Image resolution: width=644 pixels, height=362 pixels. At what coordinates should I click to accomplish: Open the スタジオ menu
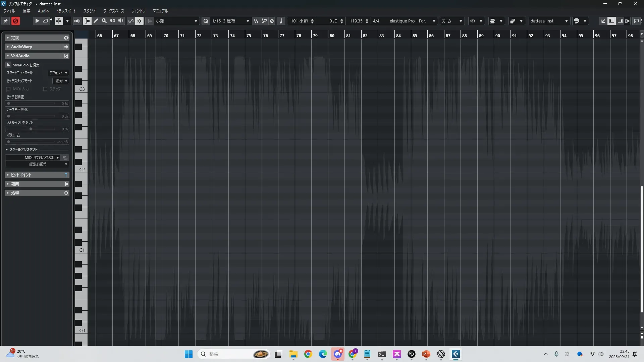tap(90, 11)
